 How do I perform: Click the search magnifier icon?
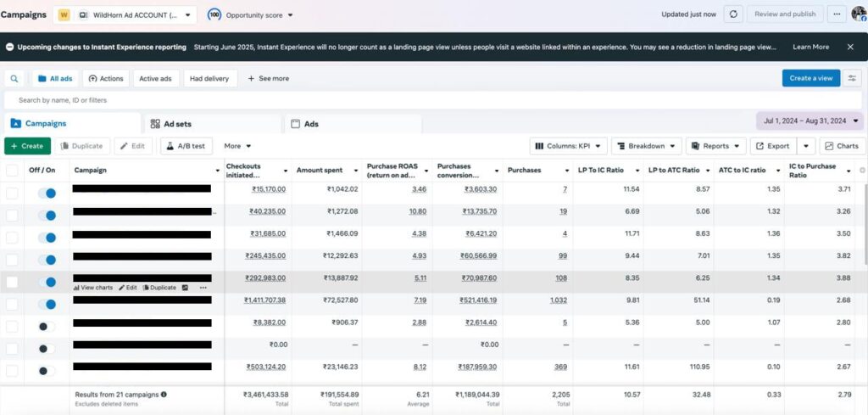pyautogui.click(x=14, y=78)
